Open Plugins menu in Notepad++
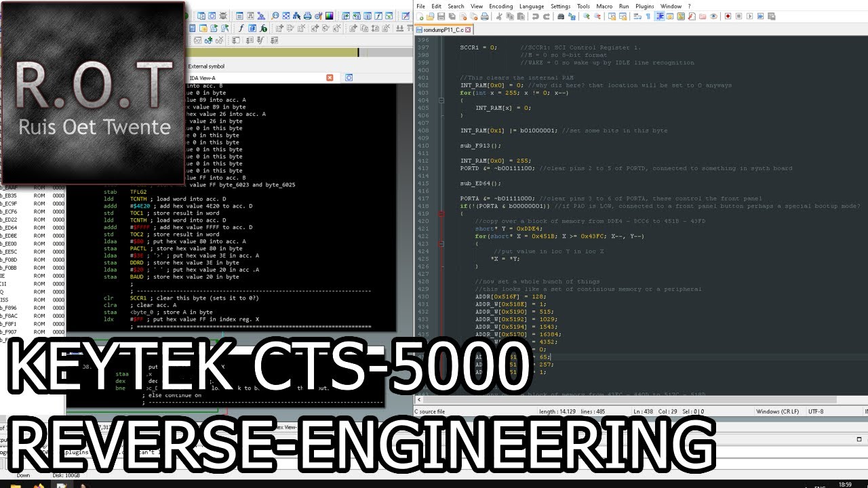This screenshot has width=868, height=488. pyautogui.click(x=645, y=6)
